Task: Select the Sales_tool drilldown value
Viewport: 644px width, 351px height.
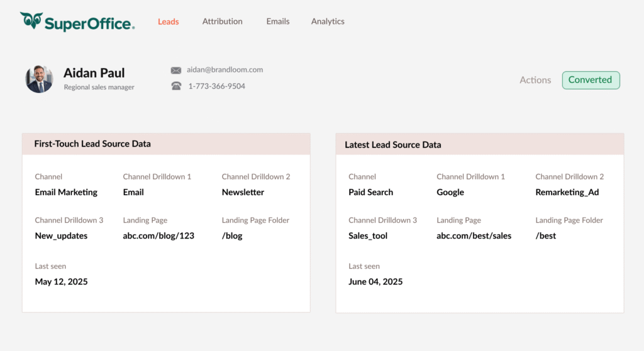Action: 368,236
